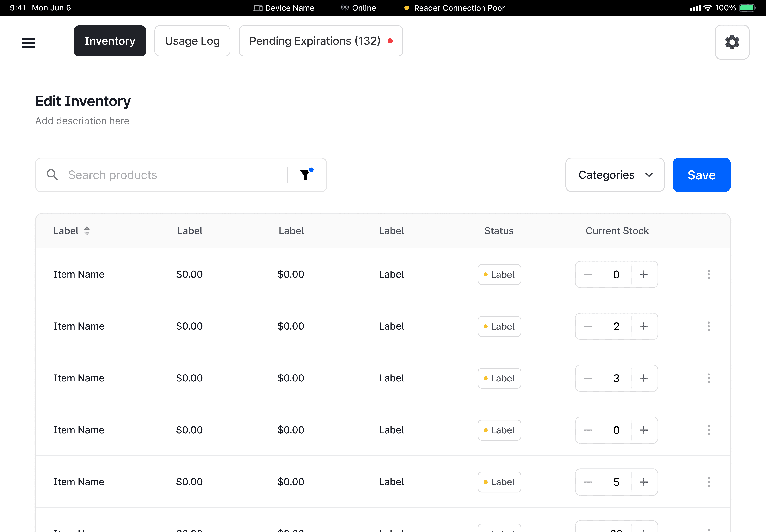Click the Current Stock column header

pyautogui.click(x=617, y=231)
